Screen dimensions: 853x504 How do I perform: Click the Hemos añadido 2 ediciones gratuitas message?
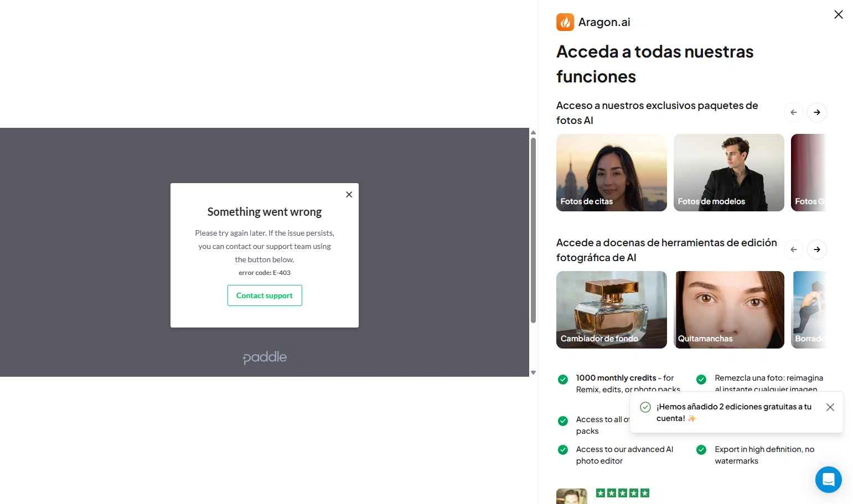tap(734, 413)
